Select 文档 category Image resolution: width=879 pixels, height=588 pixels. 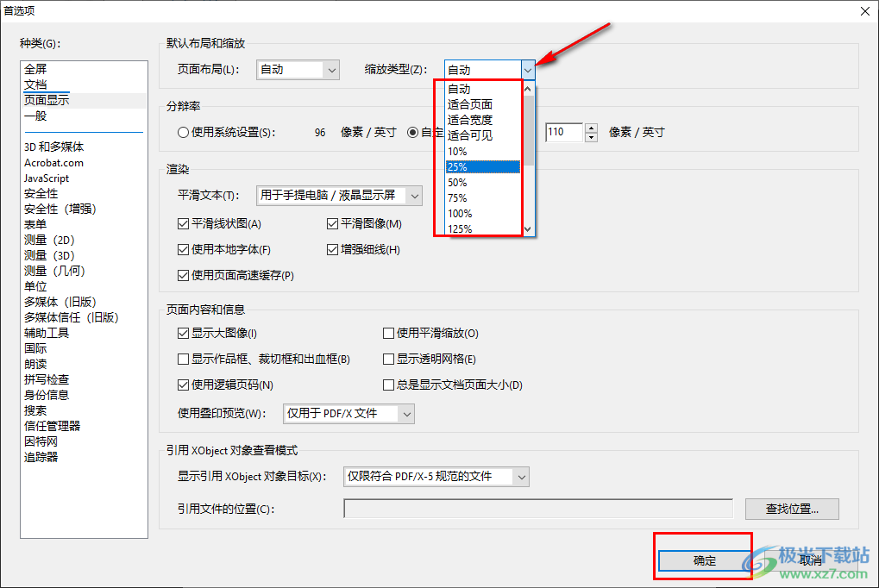(35, 84)
